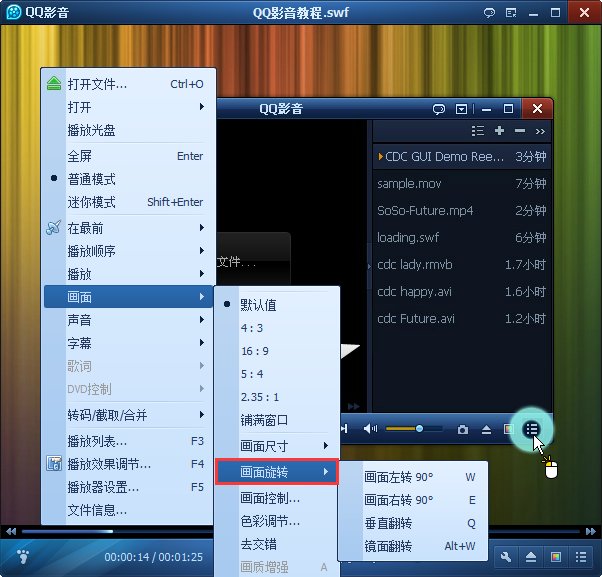
Task: Add a file with the plus icon in the playlist
Action: 499,131
